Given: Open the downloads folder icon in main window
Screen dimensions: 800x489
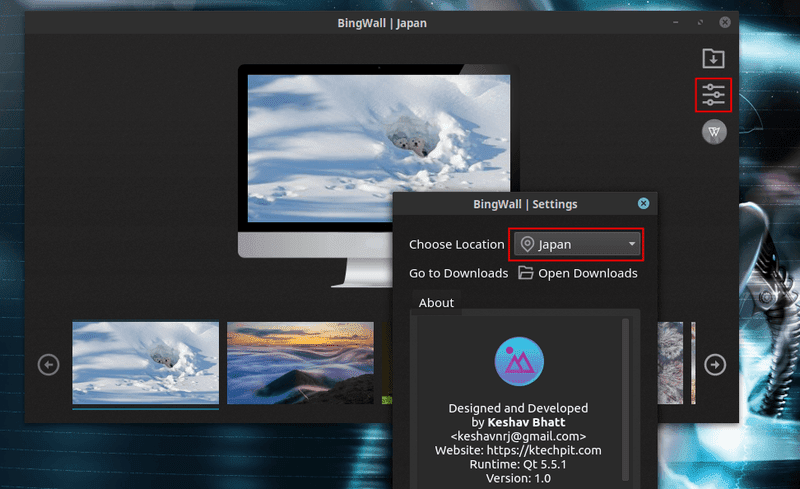Looking at the screenshot, I should pos(713,58).
